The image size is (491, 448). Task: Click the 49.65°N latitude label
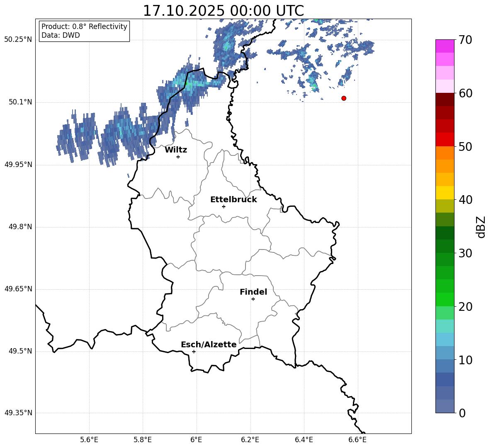[x=18, y=289]
